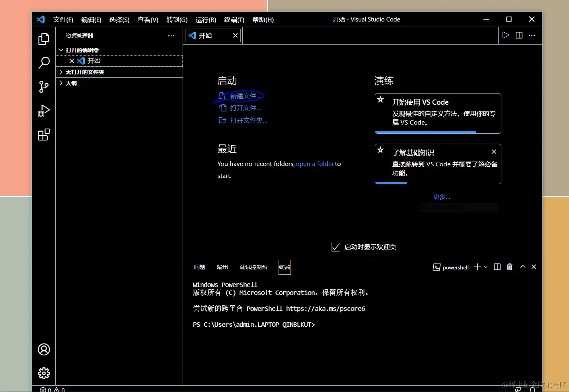
Task: Click the "You have no recent folders," text
Action: 256,164
